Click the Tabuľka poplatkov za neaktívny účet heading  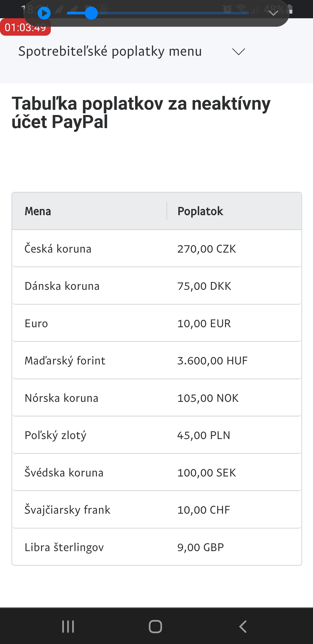click(x=141, y=112)
